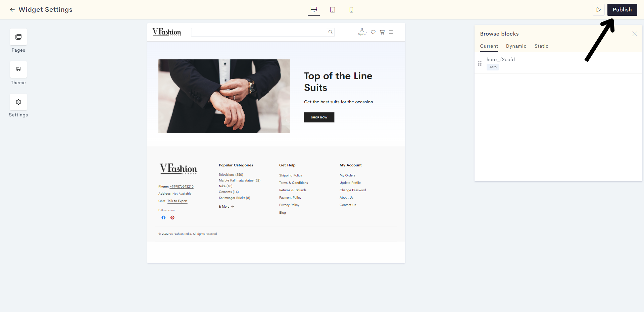Click the VFashion logo in header
The width and height of the screenshot is (644, 312).
tap(167, 32)
